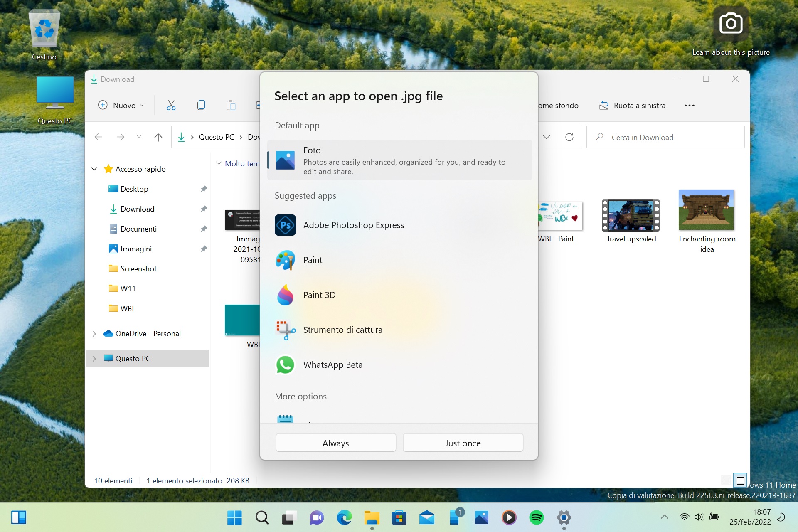Click the Cut scissors icon
Image resolution: width=798 pixels, height=532 pixels.
click(x=171, y=105)
